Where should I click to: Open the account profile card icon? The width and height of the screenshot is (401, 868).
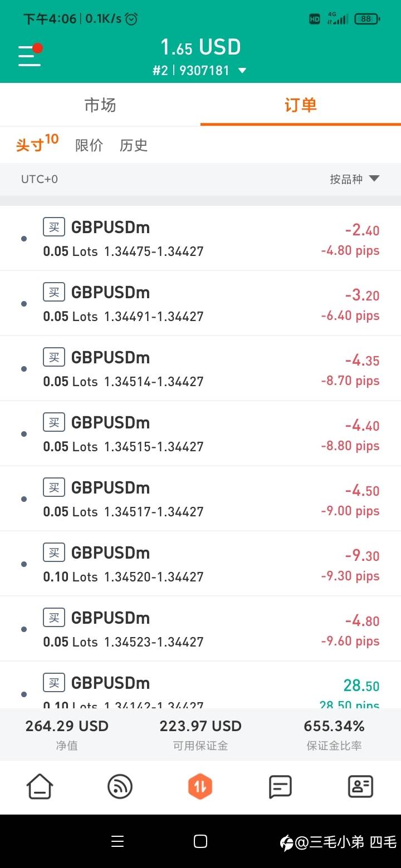point(360,787)
